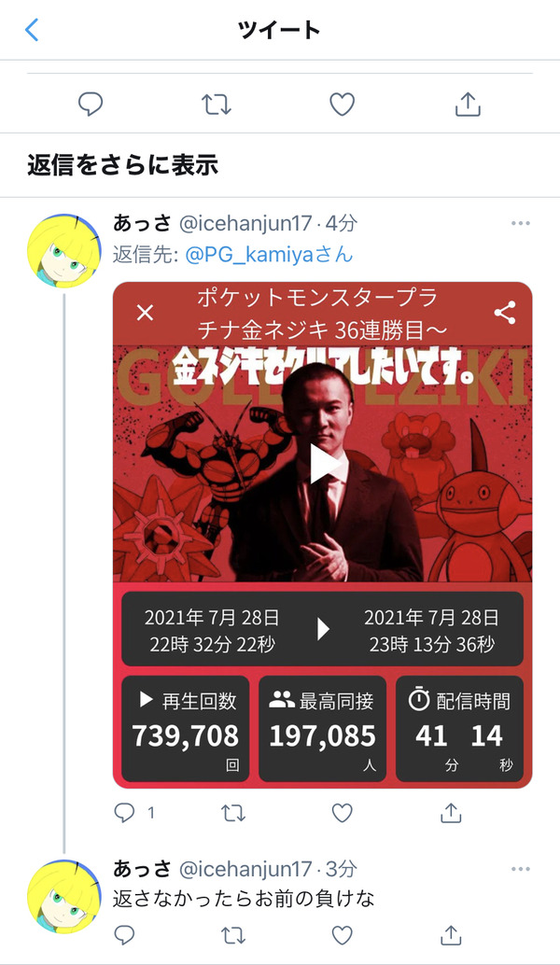This screenshot has height=965, width=560.
Task: Close the stream card with X icon
Action: 146,313
